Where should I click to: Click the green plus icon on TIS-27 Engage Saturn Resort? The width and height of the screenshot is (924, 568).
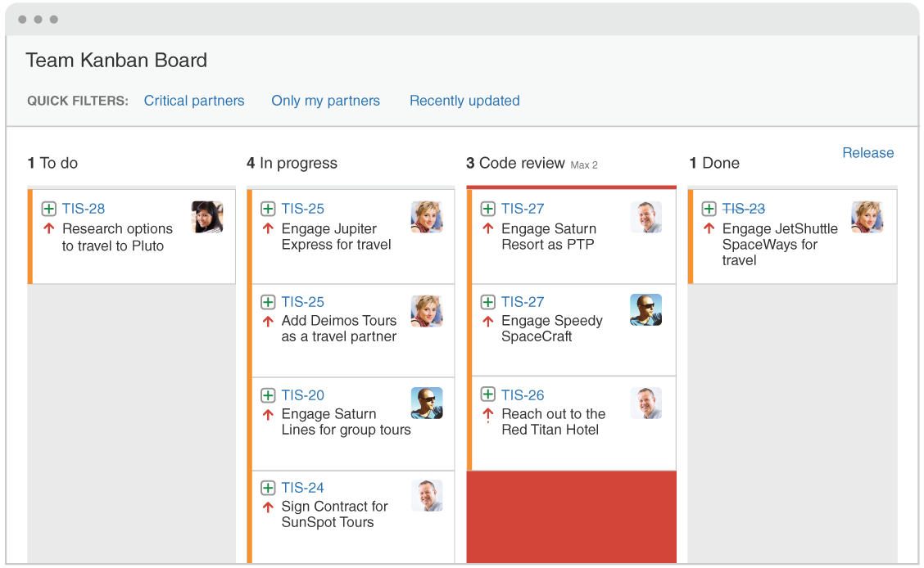click(488, 209)
